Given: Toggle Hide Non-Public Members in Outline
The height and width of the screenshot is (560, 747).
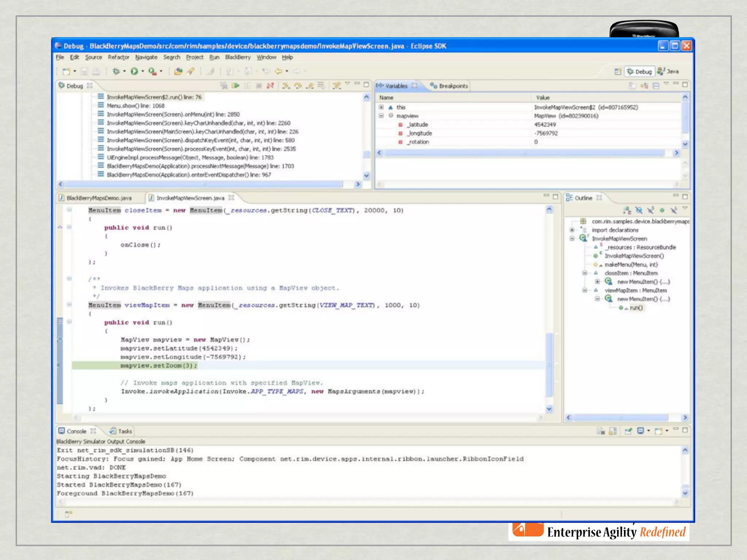Looking at the screenshot, I should click(662, 210).
